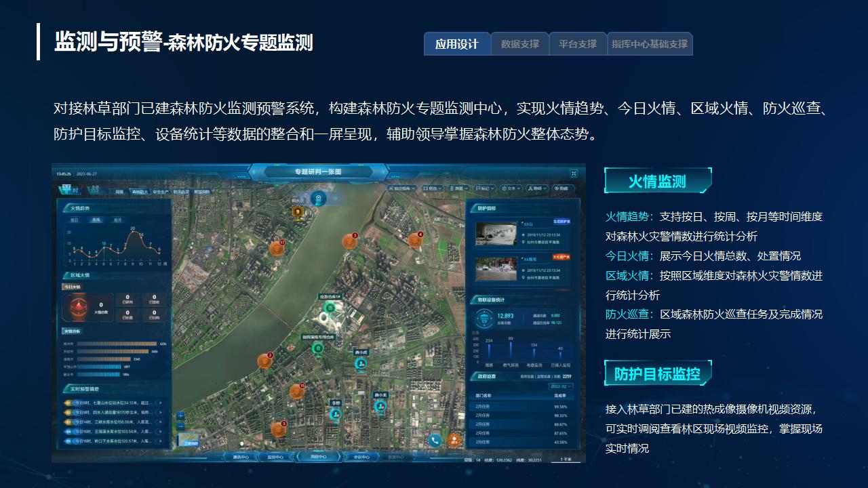Click the 通讯中心 bottom button
The image size is (868, 488).
[x=241, y=457]
